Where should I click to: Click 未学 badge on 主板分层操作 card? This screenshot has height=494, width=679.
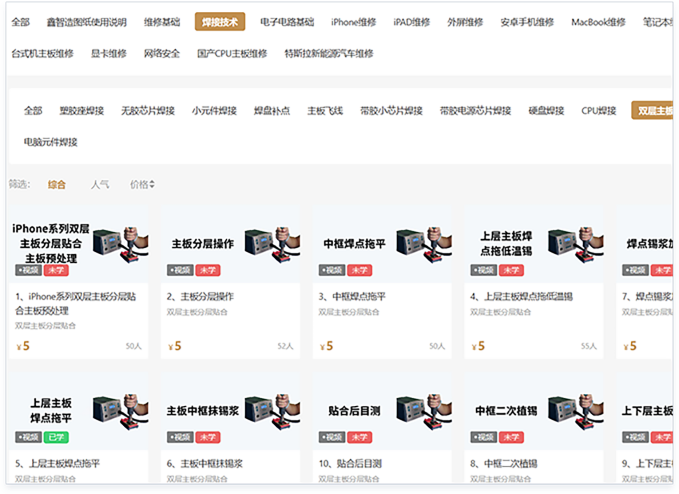208,271
